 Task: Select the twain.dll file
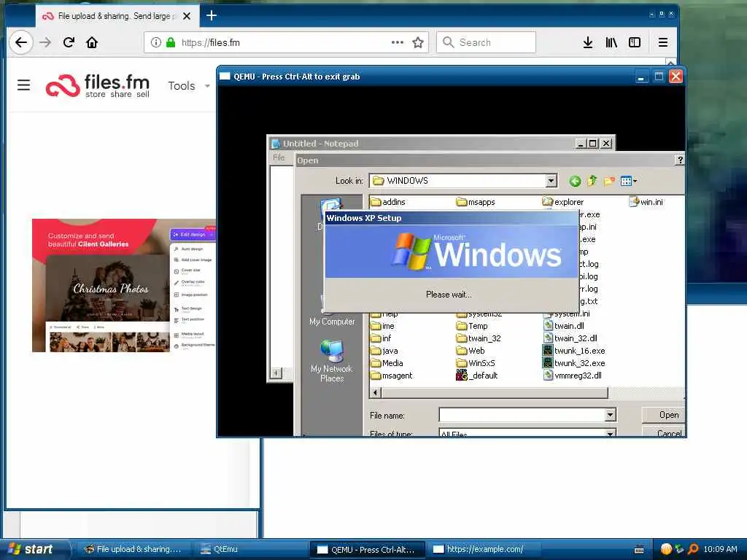(x=564, y=326)
